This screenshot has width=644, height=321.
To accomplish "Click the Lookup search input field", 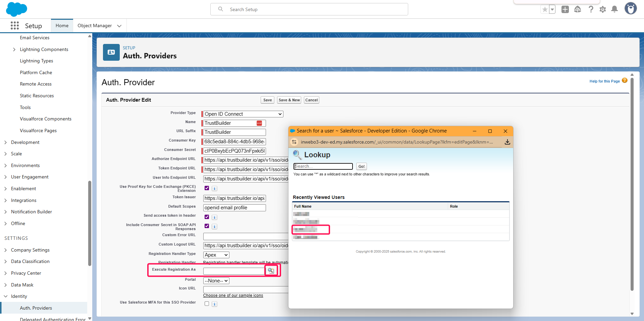I will pos(323,166).
